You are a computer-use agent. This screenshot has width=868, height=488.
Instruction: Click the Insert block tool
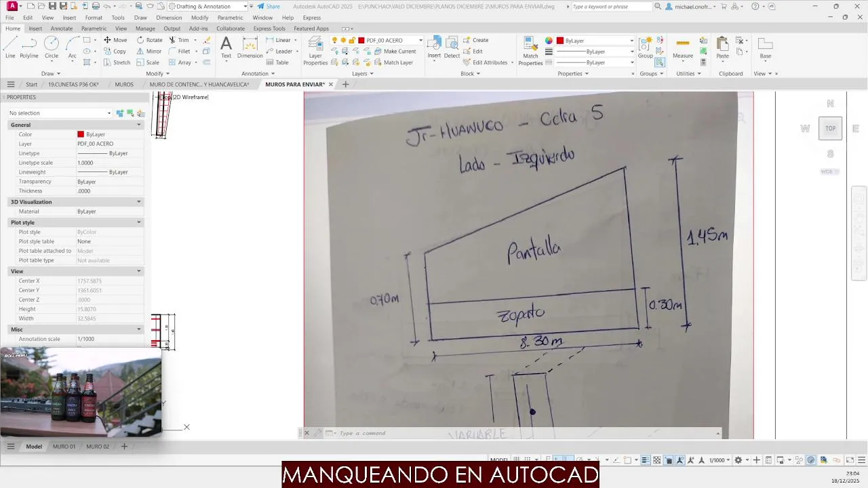434,47
